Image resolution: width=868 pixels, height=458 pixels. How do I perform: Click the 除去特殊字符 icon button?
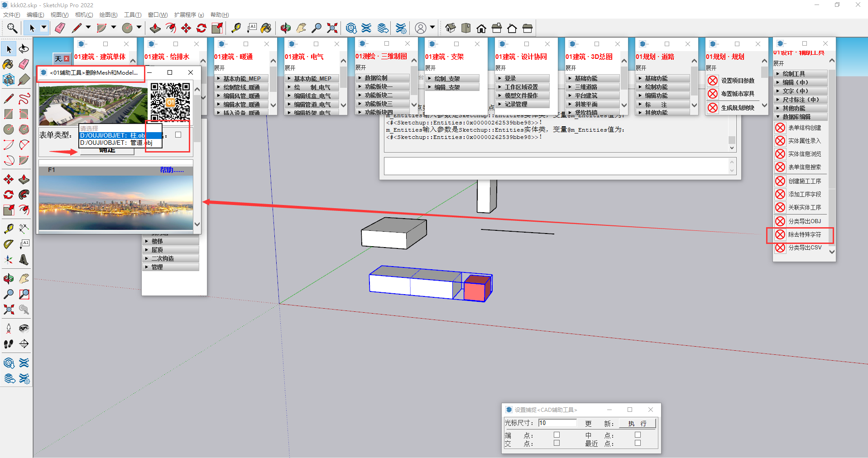pyautogui.click(x=780, y=234)
